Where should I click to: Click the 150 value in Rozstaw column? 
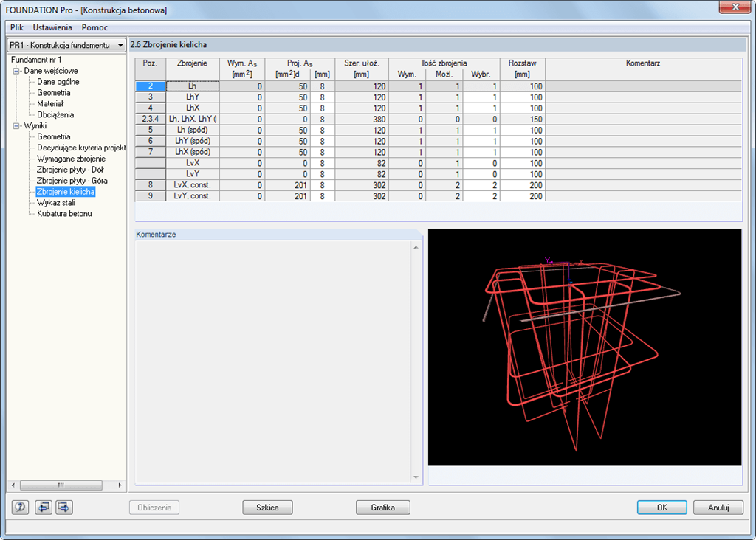click(523, 119)
